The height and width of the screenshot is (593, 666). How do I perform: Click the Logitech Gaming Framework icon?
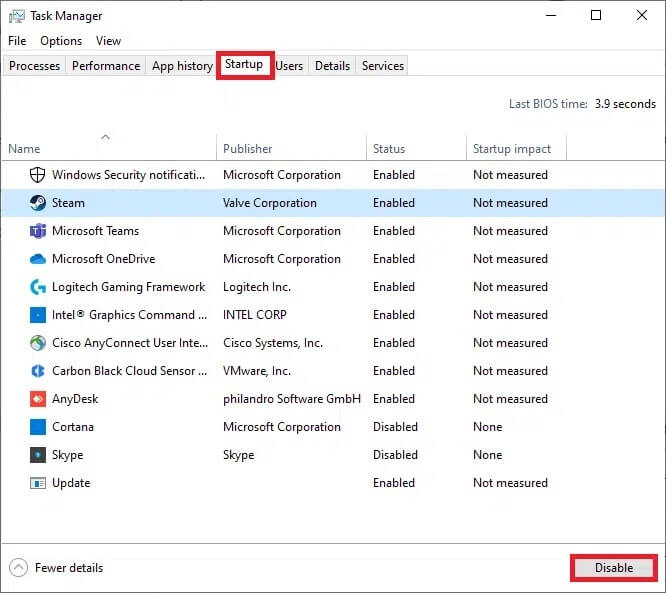click(x=38, y=287)
